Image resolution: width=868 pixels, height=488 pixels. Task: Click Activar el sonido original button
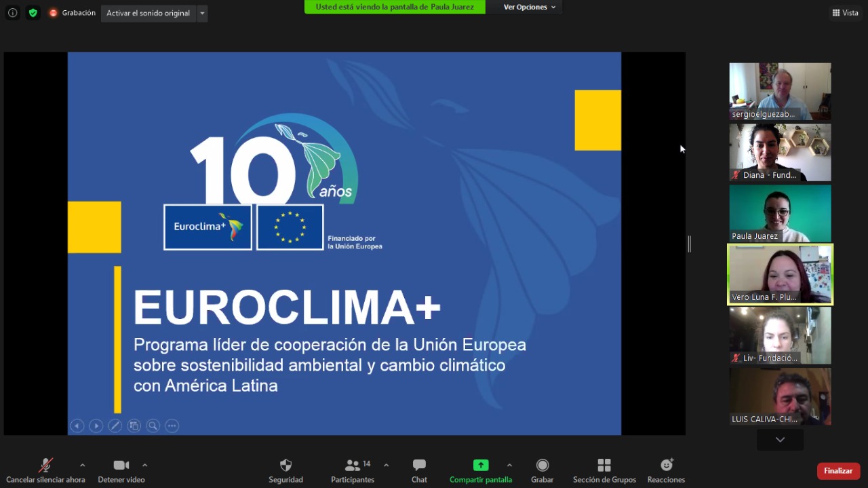coord(149,14)
